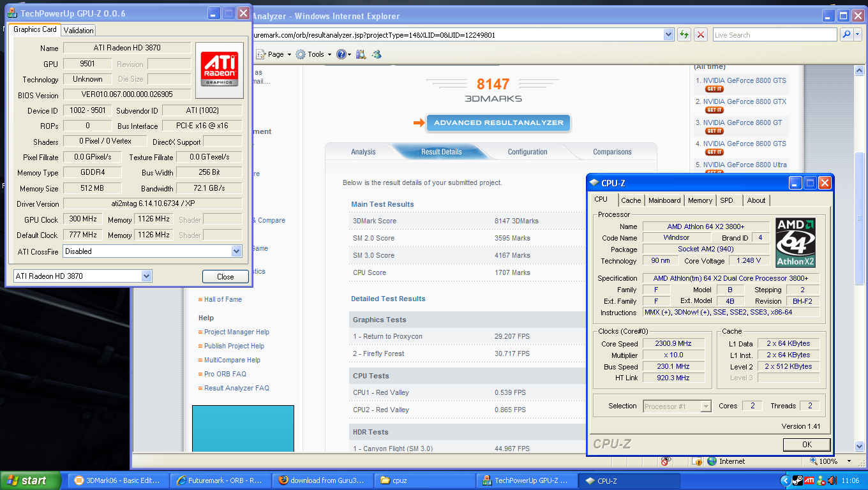Screen dimensions: 868x490
Task: Click the orange GET IT badge under GeForce 8800 GTS
Action: pos(714,89)
